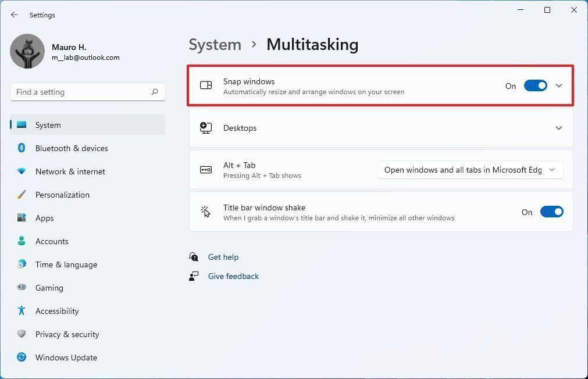Open Gaming settings
The image size is (588, 379).
49,288
